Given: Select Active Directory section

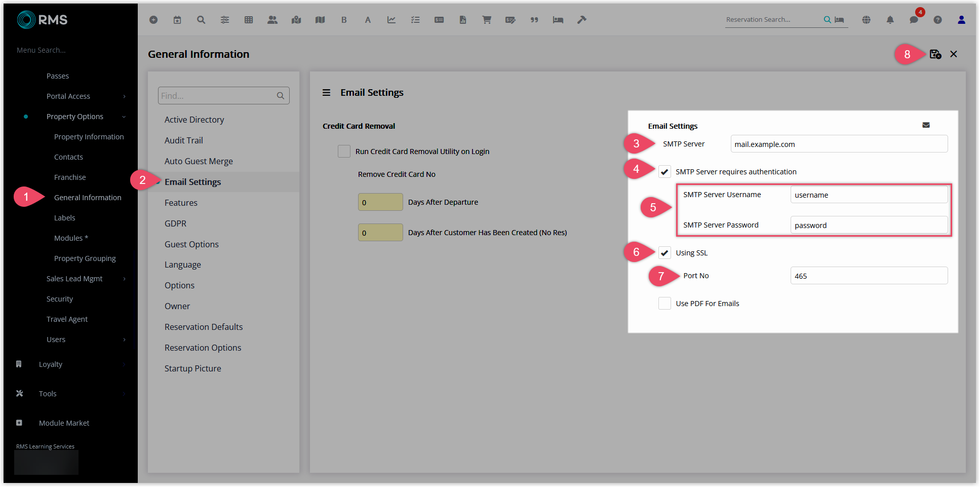Looking at the screenshot, I should coord(194,120).
